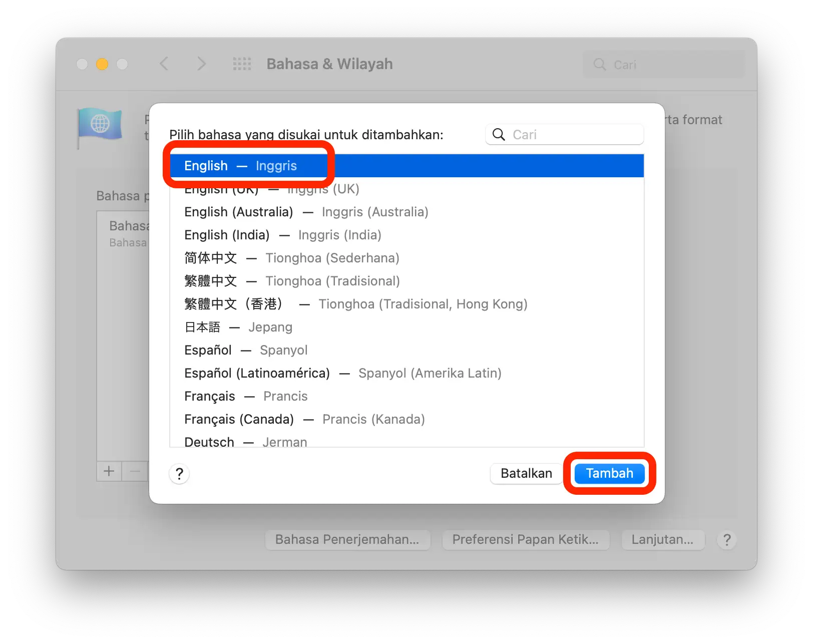The width and height of the screenshot is (813, 644).
Task: Click the Cari search field in the title bar
Action: tap(663, 64)
